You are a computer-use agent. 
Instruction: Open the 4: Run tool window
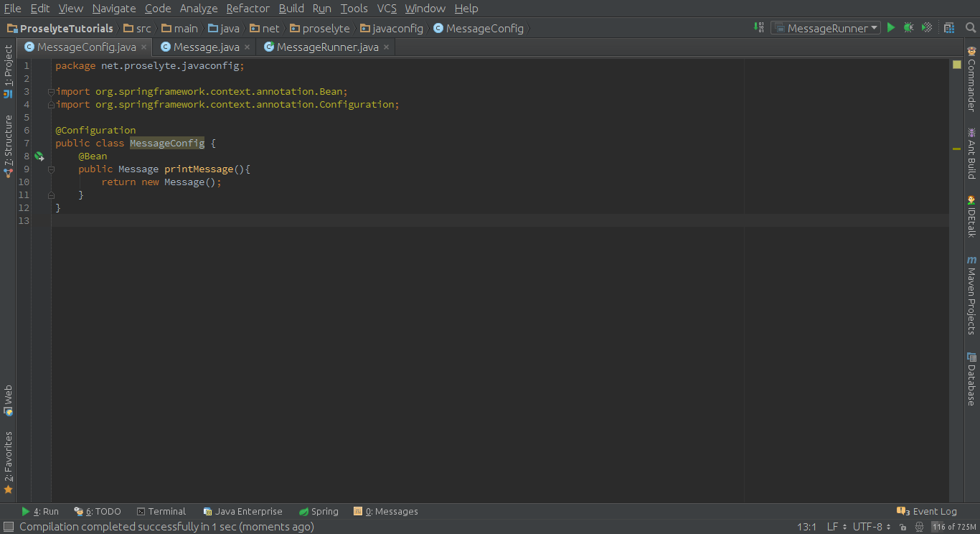point(40,512)
